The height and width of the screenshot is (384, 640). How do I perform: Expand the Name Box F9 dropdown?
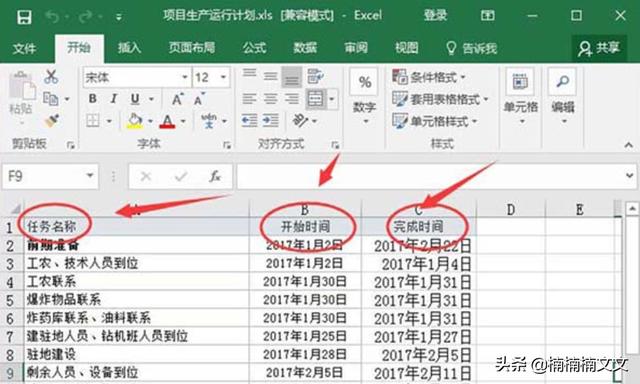pos(89,176)
